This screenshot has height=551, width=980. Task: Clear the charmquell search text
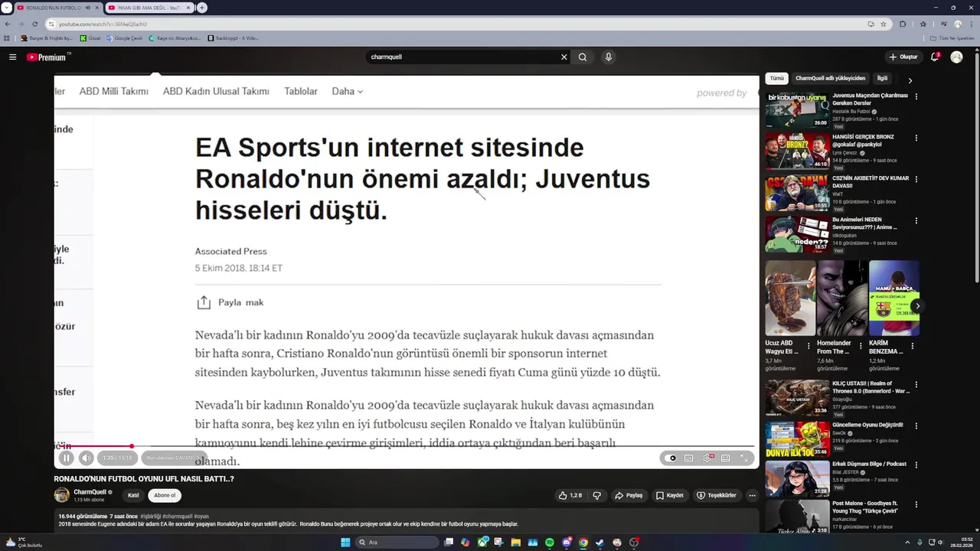coord(564,57)
